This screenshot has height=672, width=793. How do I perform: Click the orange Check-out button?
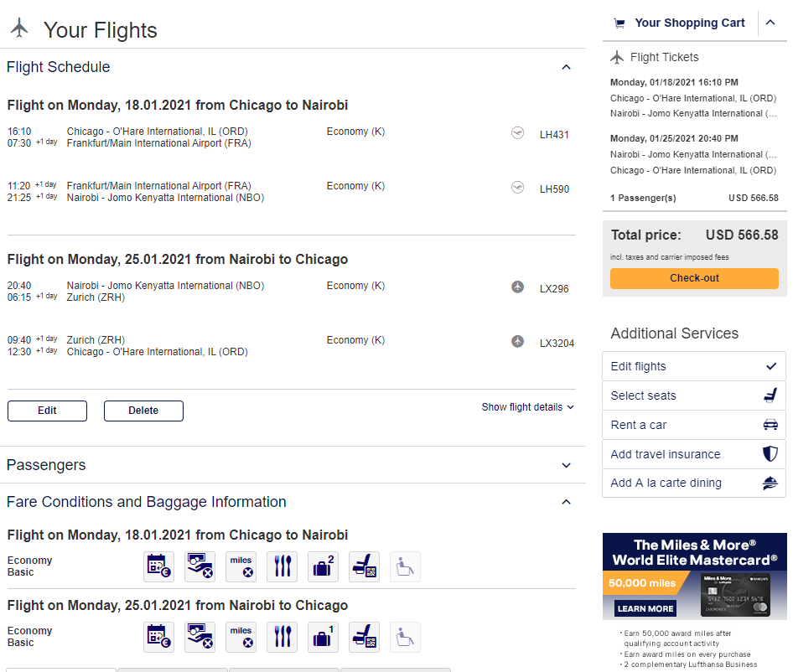pyautogui.click(x=694, y=278)
